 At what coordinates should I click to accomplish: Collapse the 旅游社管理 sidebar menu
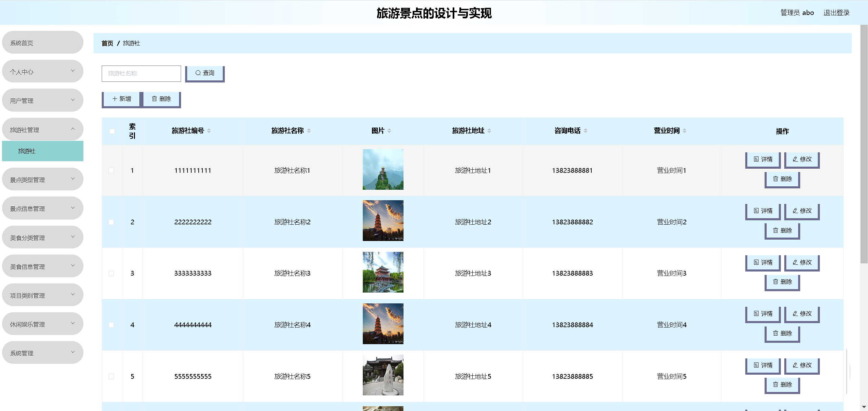[43, 130]
